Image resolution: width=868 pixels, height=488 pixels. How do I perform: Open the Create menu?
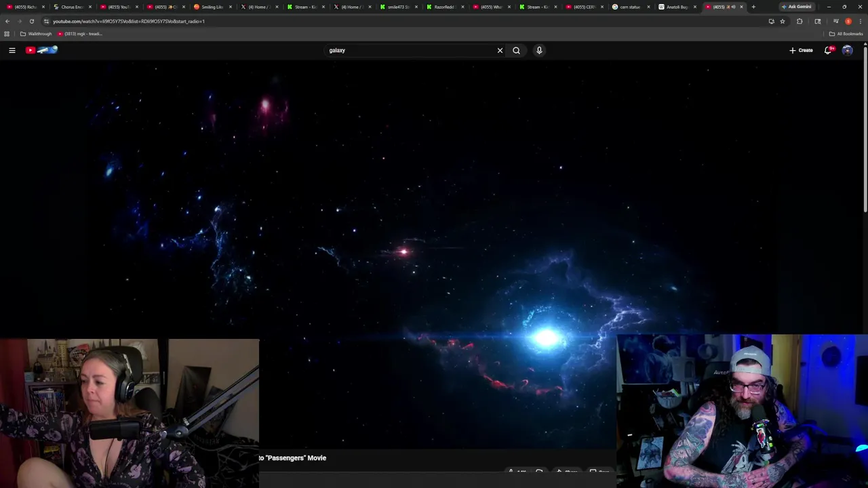801,50
